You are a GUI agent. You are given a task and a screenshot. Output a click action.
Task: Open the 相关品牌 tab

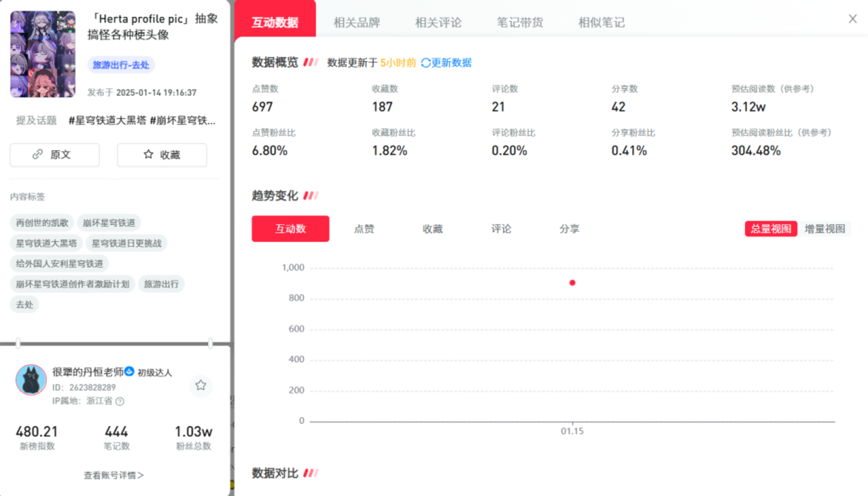(x=356, y=22)
